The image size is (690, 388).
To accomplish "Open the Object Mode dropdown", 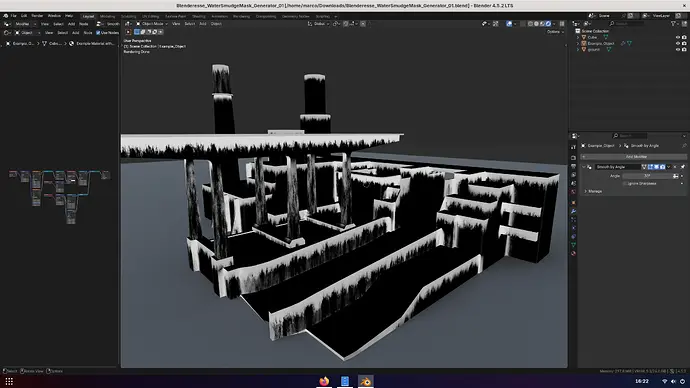I will pos(152,24).
